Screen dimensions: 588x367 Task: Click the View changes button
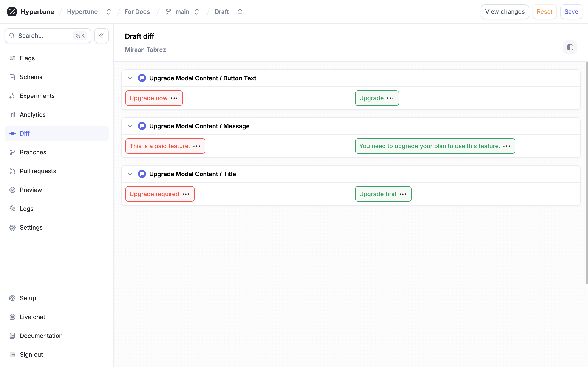click(x=505, y=12)
